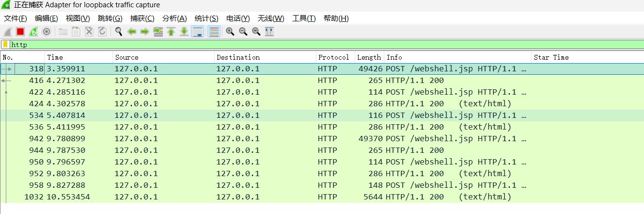Zoom in on packet list text
This screenshot has height=214, width=644.
(x=230, y=32)
